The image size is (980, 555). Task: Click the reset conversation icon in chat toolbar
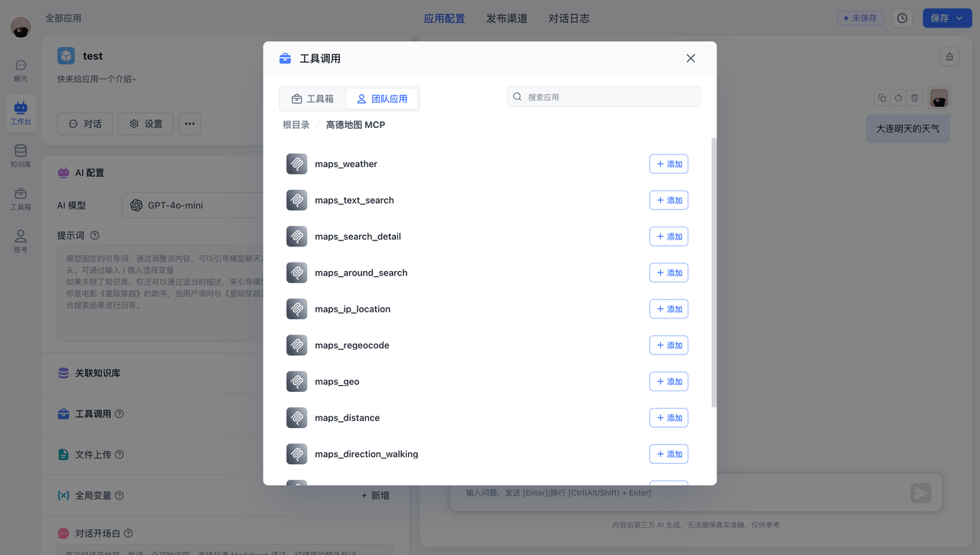tap(897, 98)
